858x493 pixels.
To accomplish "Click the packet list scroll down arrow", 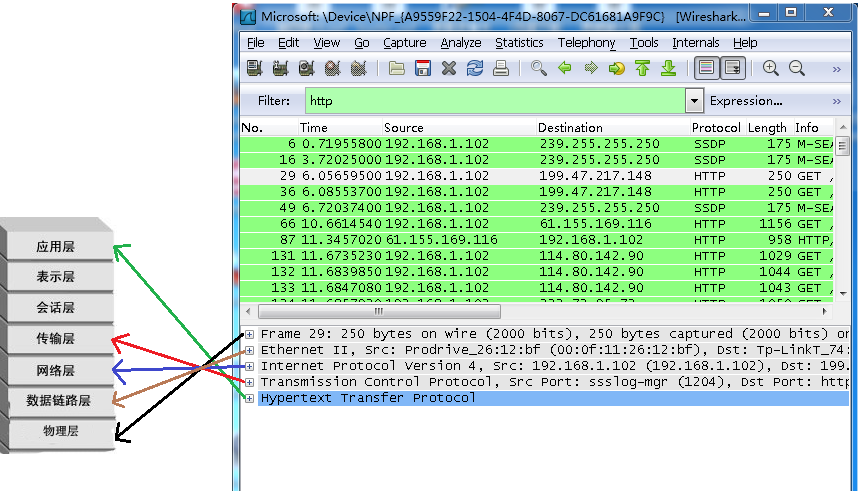I will click(843, 294).
